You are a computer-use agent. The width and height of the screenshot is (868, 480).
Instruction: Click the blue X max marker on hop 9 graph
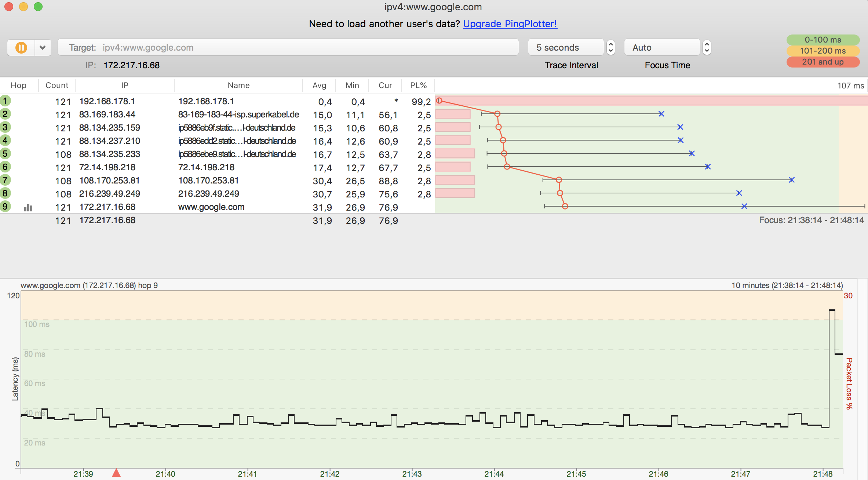coord(744,206)
